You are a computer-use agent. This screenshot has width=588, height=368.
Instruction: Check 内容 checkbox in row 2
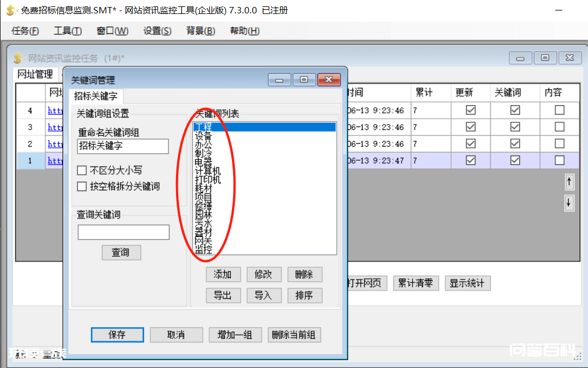tap(559, 143)
